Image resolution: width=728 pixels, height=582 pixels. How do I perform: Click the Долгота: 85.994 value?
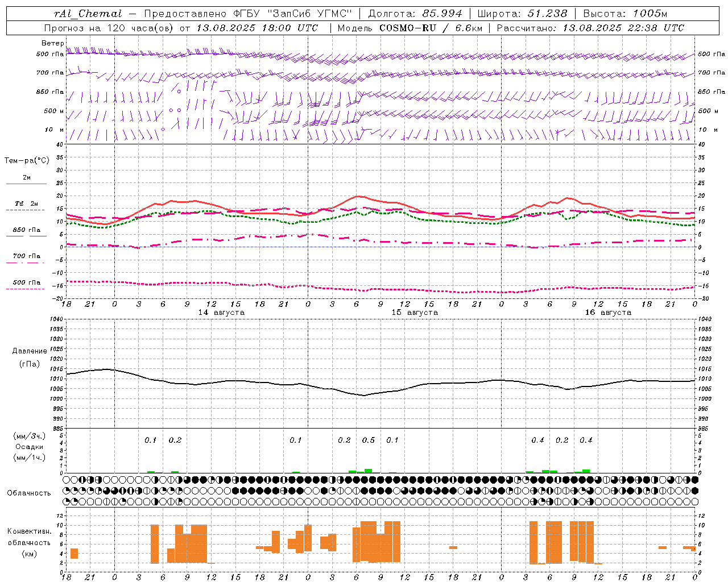pos(416,14)
